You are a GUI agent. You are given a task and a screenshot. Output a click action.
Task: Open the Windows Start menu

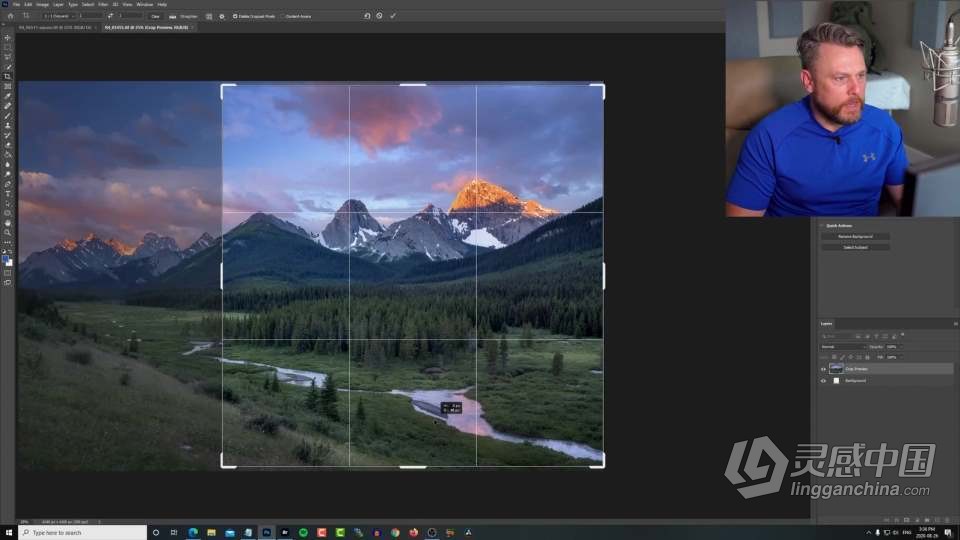tap(9, 533)
